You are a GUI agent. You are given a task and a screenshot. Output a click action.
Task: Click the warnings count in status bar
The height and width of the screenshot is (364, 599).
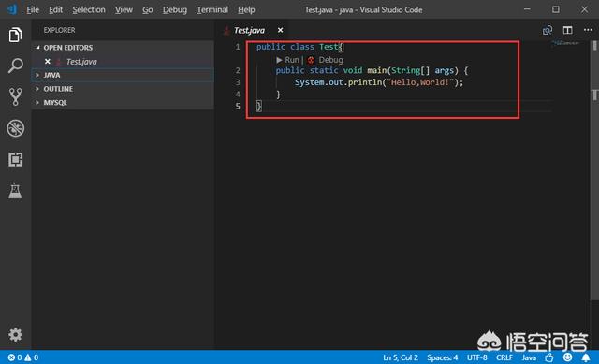(x=31, y=357)
